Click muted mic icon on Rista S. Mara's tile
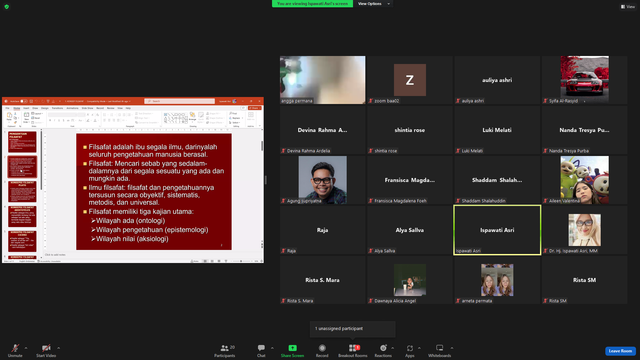The image size is (640, 360). [x=283, y=301]
